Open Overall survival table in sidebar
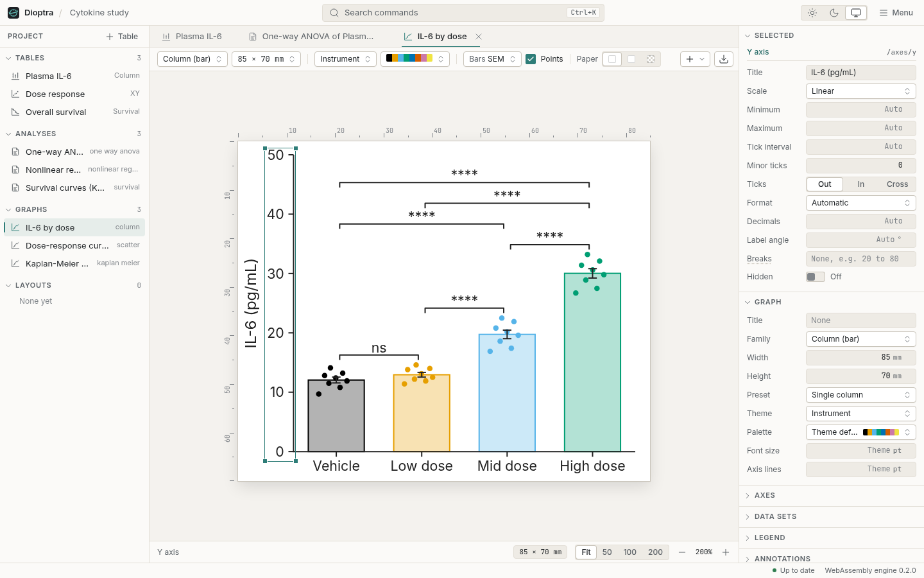The width and height of the screenshot is (924, 578). point(74,112)
